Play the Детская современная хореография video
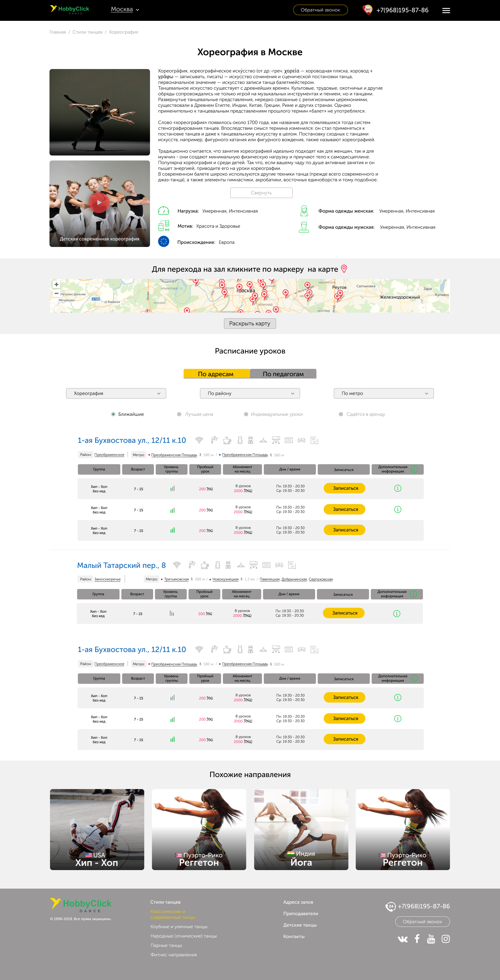Viewport: 500px width, 980px height. (x=99, y=202)
